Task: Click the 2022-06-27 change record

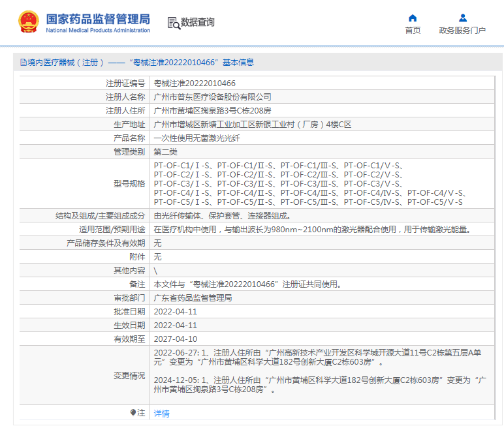Action: pyautogui.click(x=317, y=358)
